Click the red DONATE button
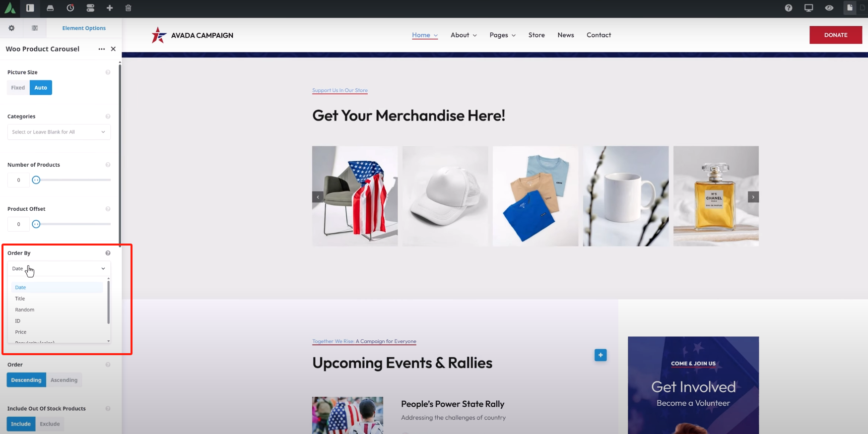 point(836,35)
